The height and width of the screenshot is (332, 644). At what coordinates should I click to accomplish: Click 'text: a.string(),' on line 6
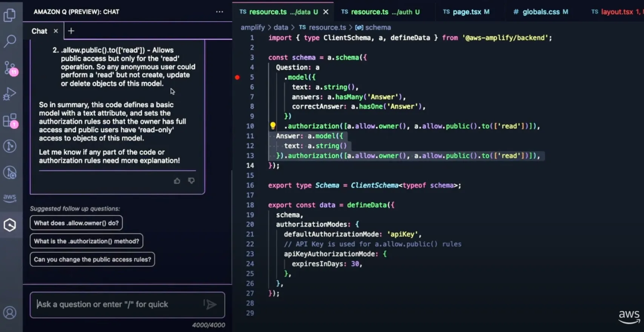coord(325,87)
